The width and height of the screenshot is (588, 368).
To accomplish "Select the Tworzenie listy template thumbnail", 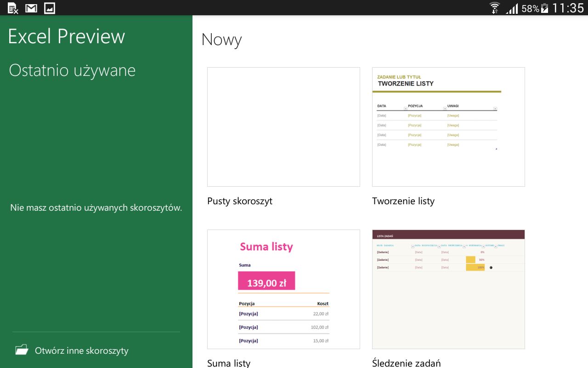I will tap(448, 127).
